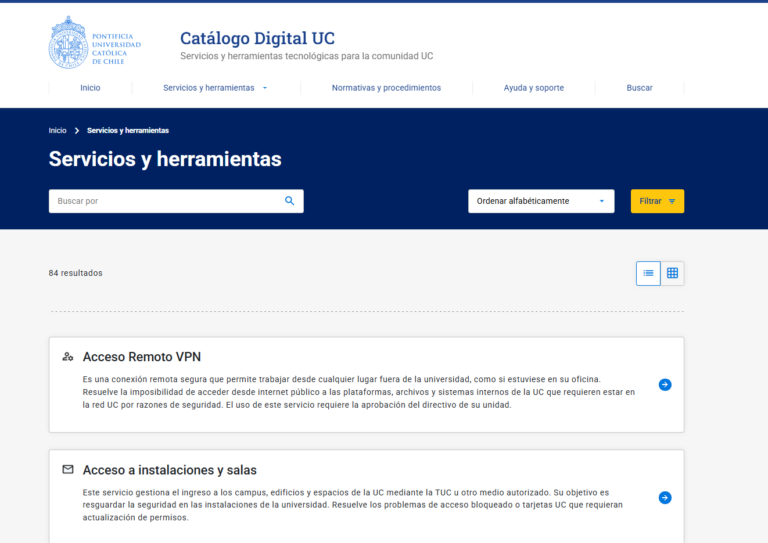Expand Servicios y herramientas menu
The image size is (768, 543).
point(216,88)
